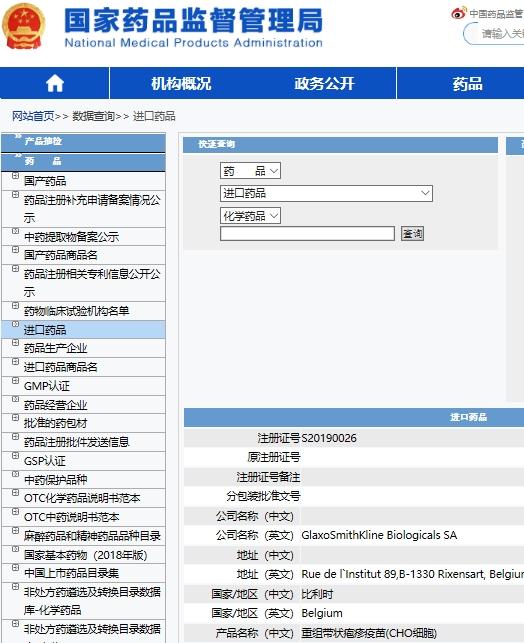The width and height of the screenshot is (524, 643).
Task: Click the site keyword search box
Action: pyautogui.click(x=496, y=33)
